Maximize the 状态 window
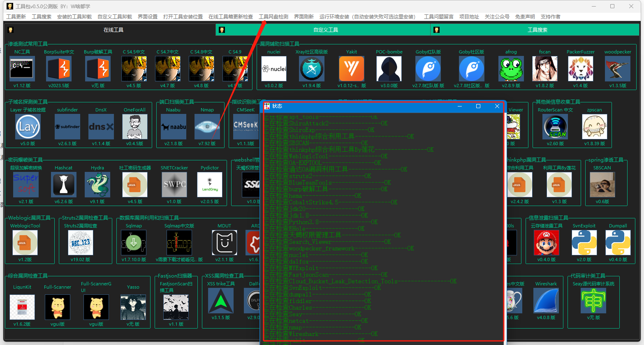Image resolution: width=644 pixels, height=345 pixels. [x=478, y=106]
